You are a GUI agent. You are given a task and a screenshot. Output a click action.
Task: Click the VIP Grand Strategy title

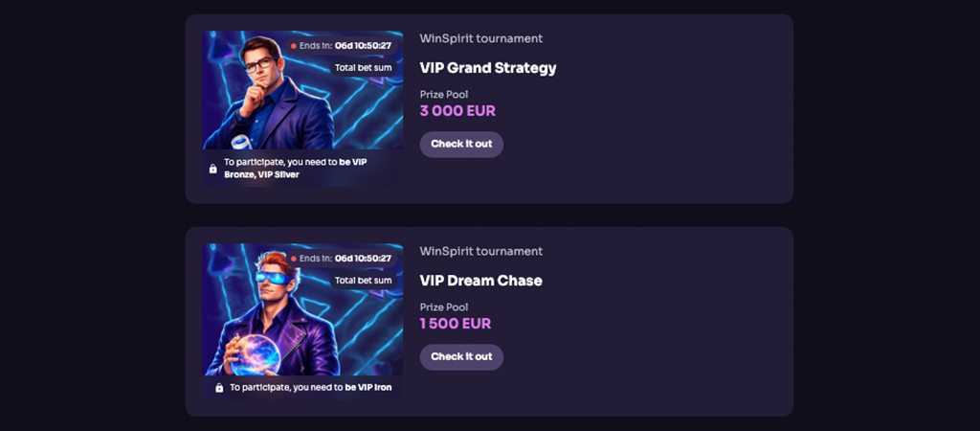coord(487,68)
